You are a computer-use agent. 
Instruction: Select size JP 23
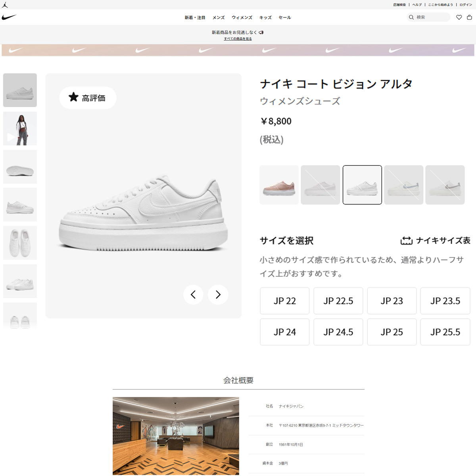[392, 301]
